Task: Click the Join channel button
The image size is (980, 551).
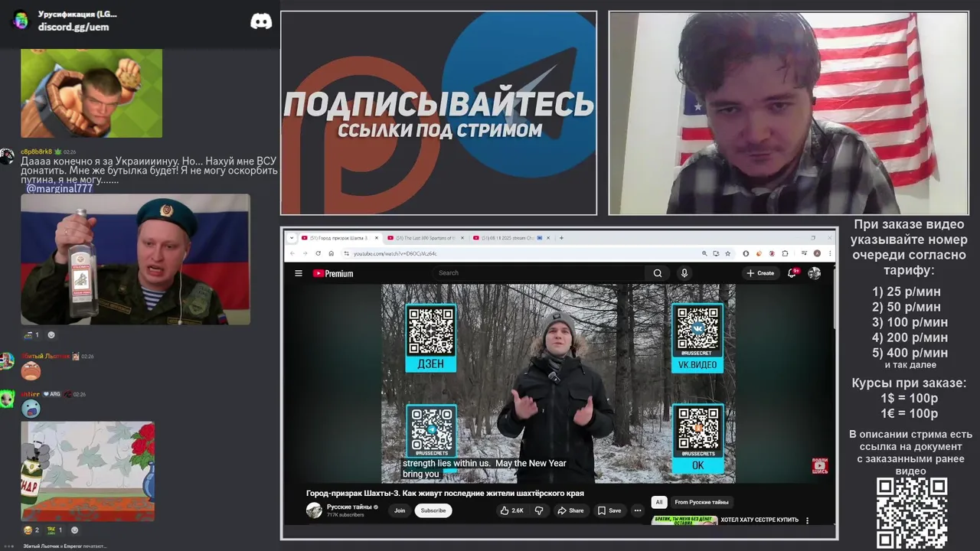Action: [x=400, y=510]
